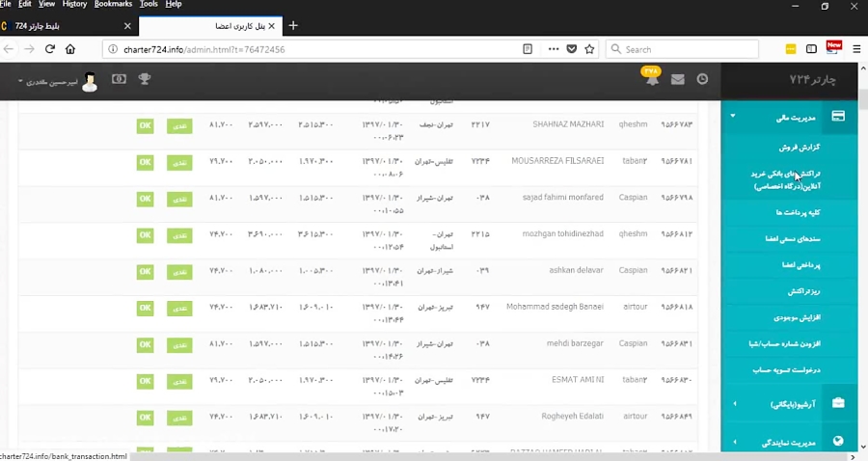Show Firefox sidebars button
868x461 pixels.
coord(811,49)
